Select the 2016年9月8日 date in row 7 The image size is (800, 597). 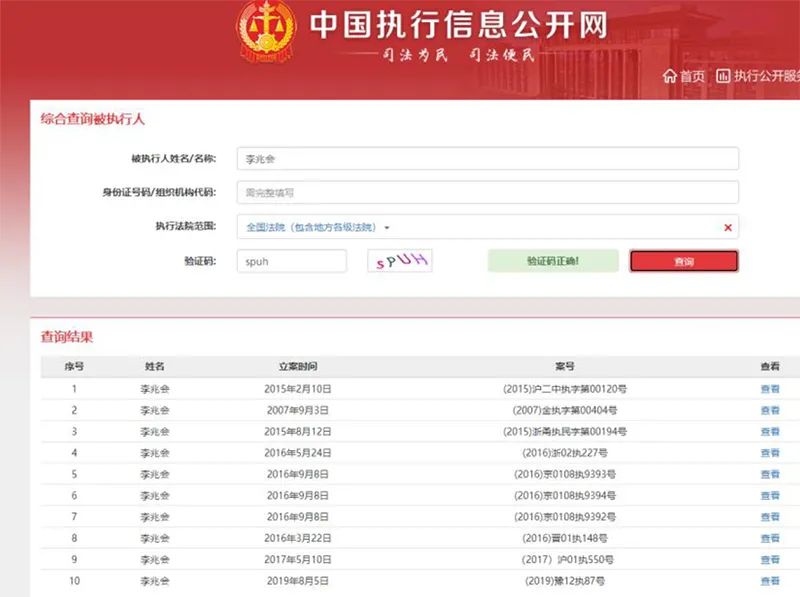(298, 517)
